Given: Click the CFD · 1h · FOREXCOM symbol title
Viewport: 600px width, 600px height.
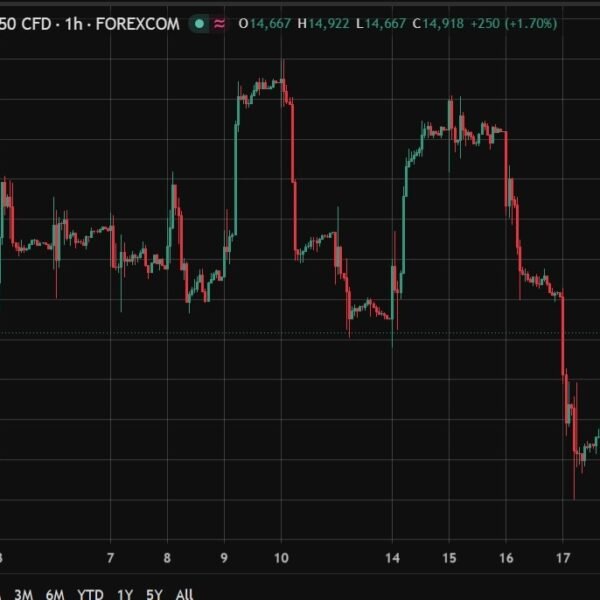Looking at the screenshot, I should pyautogui.click(x=90, y=24).
